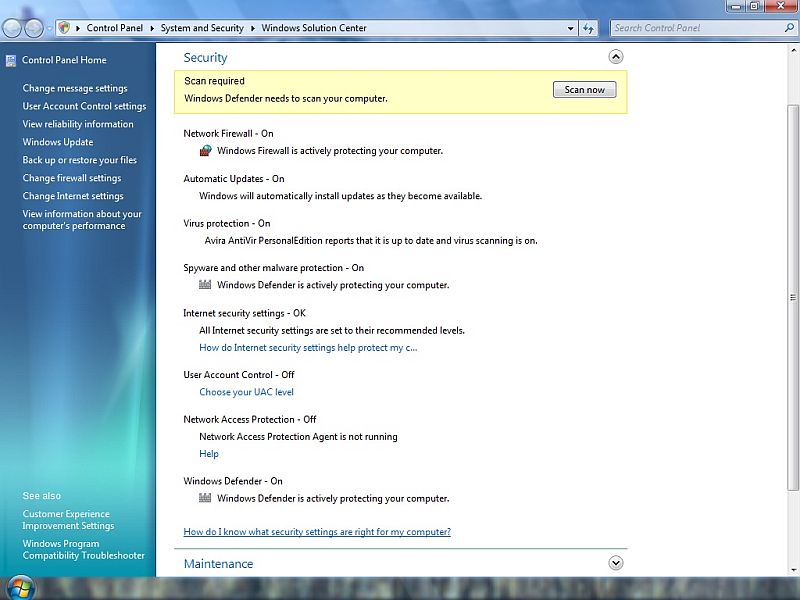Screen dimensions: 800x600
Task: Click the Control Panel Home icon
Action: 11,61
